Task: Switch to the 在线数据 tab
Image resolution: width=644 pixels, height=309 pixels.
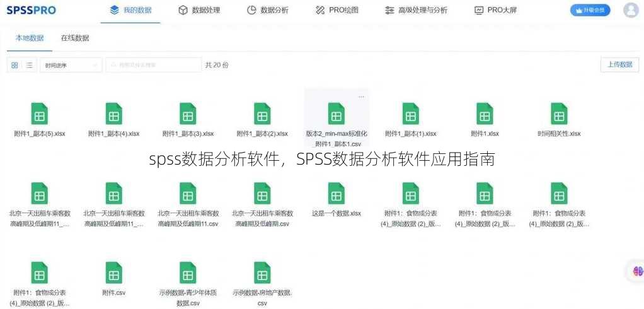Action: 75,38
